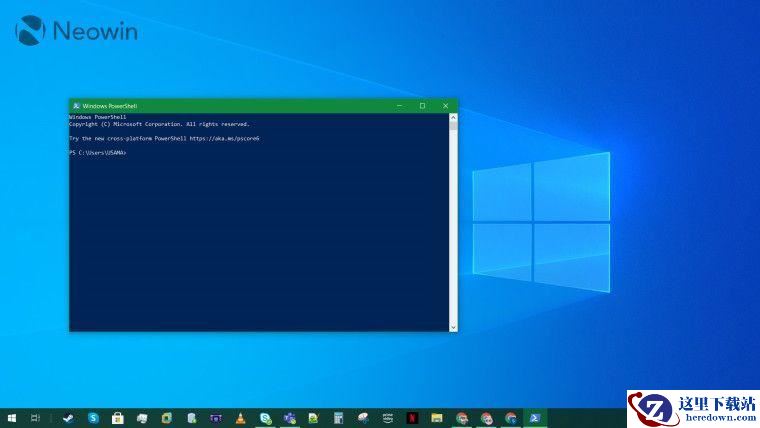Launch VLC media player cone icon

[240, 418]
